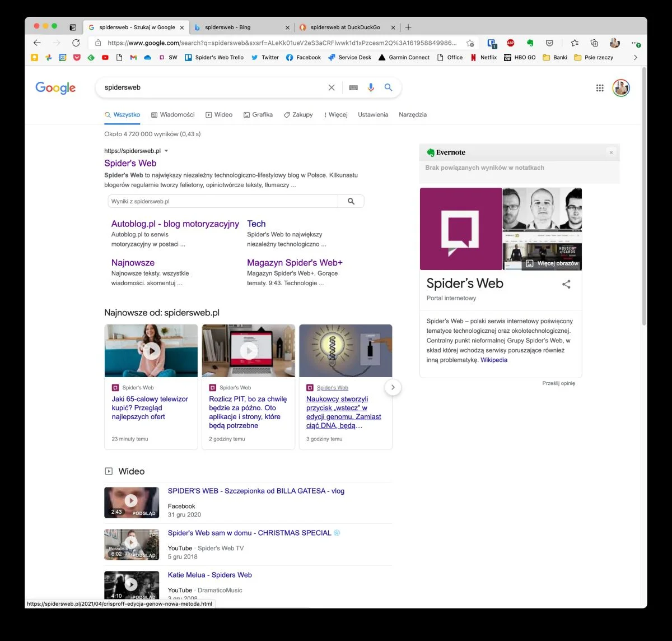672x641 pixels.
Task: Open the tab actions menu icon
Action: pos(73,27)
